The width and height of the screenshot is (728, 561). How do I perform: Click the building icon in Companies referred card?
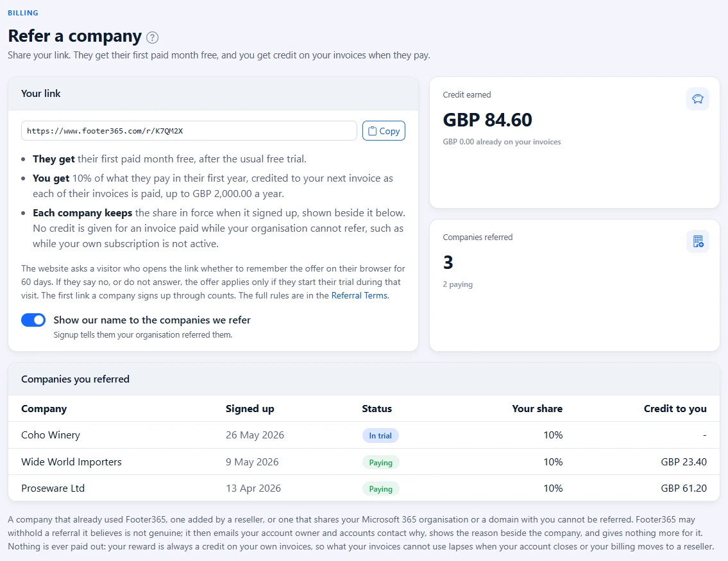(x=697, y=241)
